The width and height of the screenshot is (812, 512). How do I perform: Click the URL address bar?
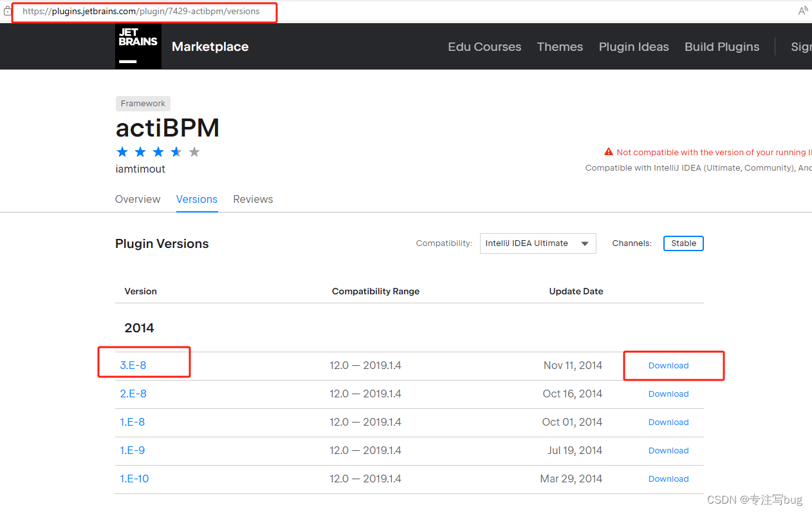142,11
